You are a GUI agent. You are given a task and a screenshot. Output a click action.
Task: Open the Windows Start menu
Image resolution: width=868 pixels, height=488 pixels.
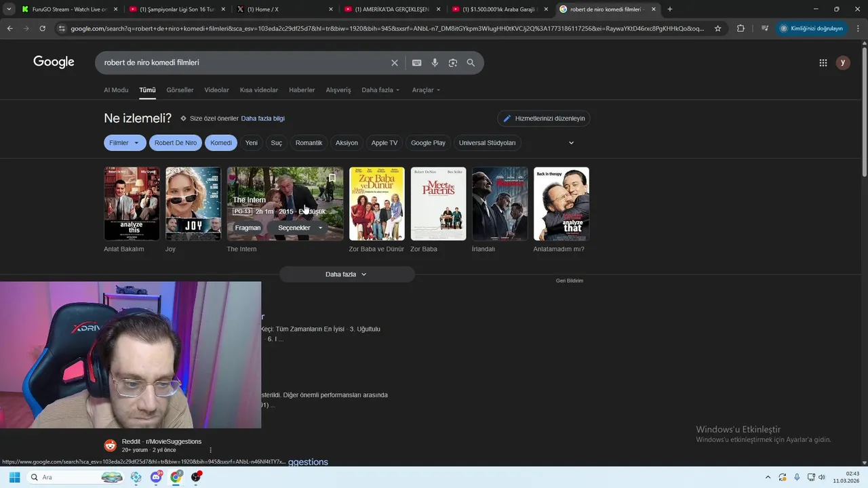pyautogui.click(x=14, y=477)
